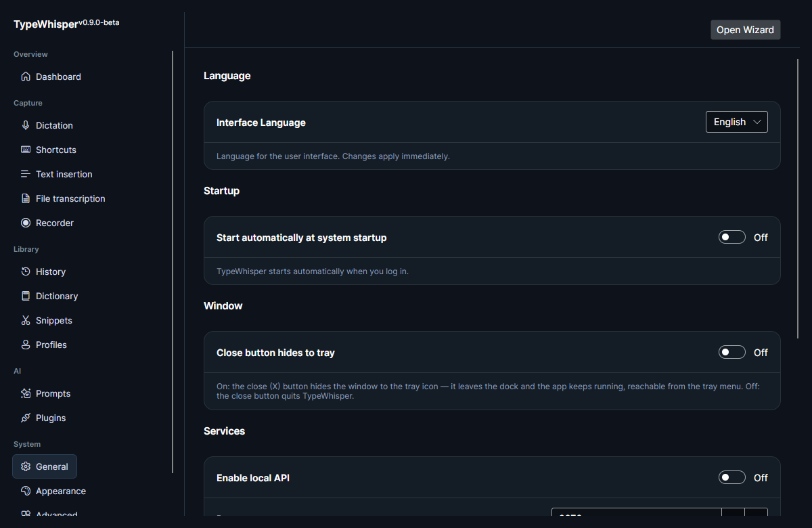Click the Library sidebar group label
Viewport: 812px width, 528px height.
(26, 249)
